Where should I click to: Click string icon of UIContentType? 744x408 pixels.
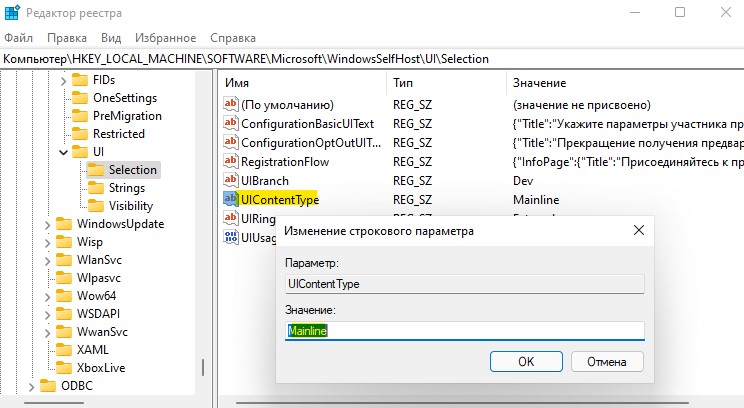pos(231,199)
